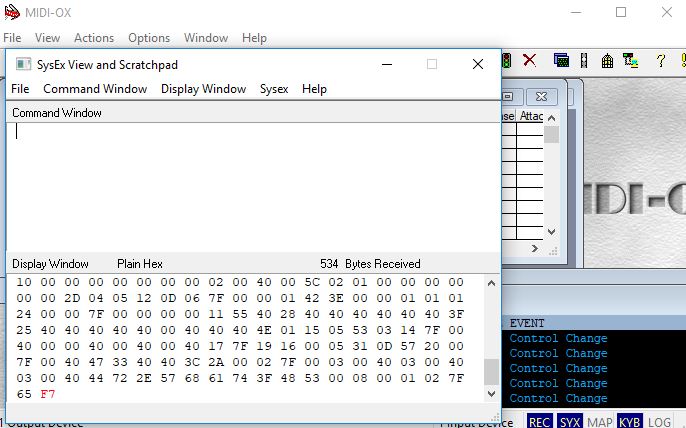Toggle the SYX status bar indicator
This screenshot has width=686, height=428.
coord(570,422)
